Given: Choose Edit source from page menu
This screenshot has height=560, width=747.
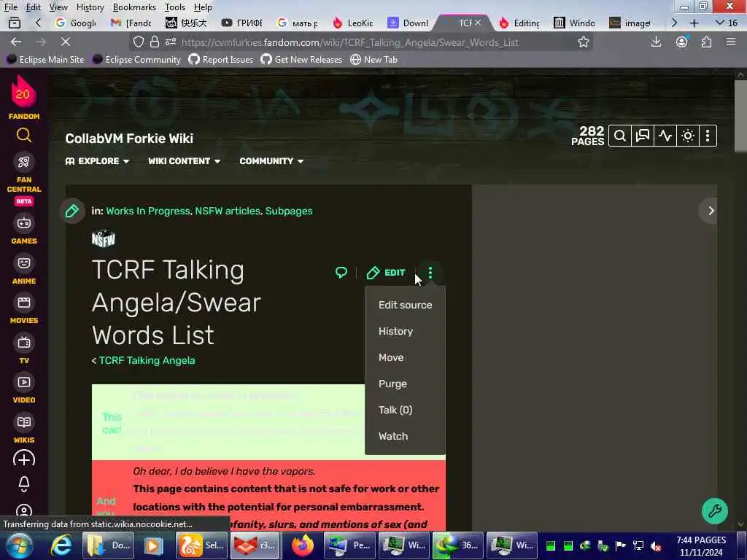Looking at the screenshot, I should pos(405,305).
